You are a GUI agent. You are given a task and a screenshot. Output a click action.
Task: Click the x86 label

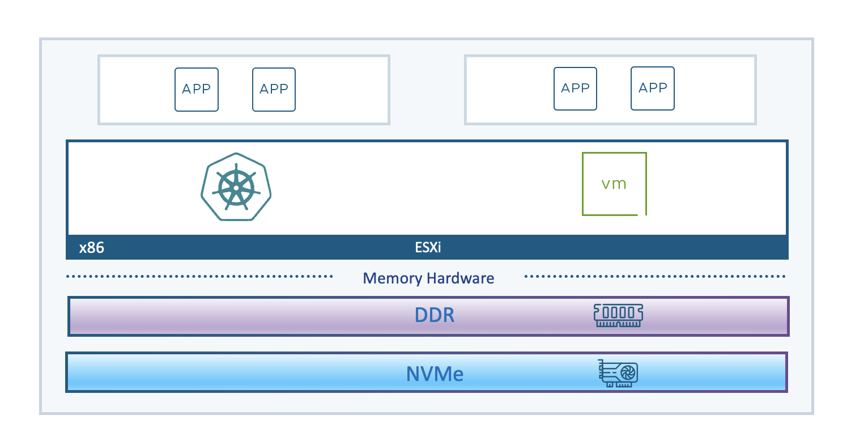point(92,248)
